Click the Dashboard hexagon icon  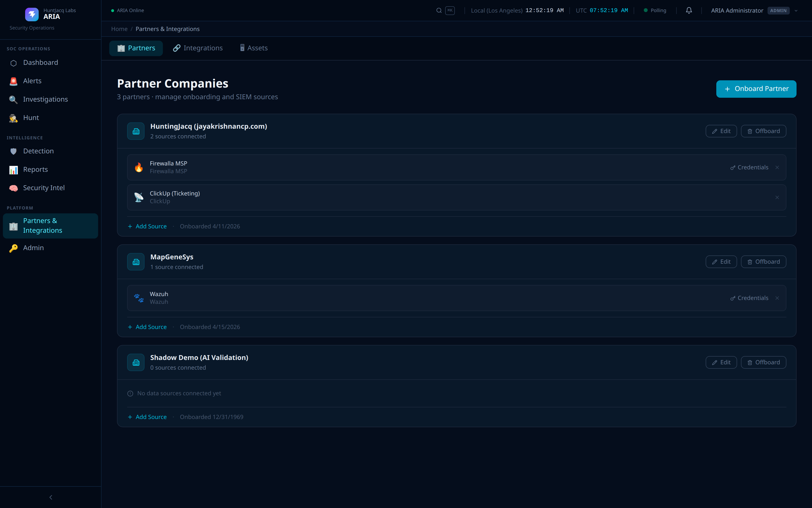(14, 63)
